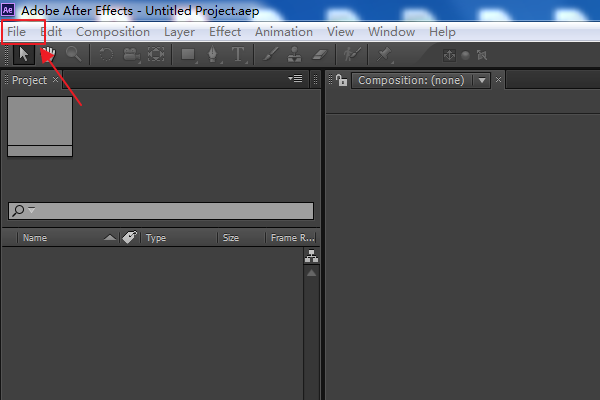Click the Label tag column header

(x=130, y=237)
